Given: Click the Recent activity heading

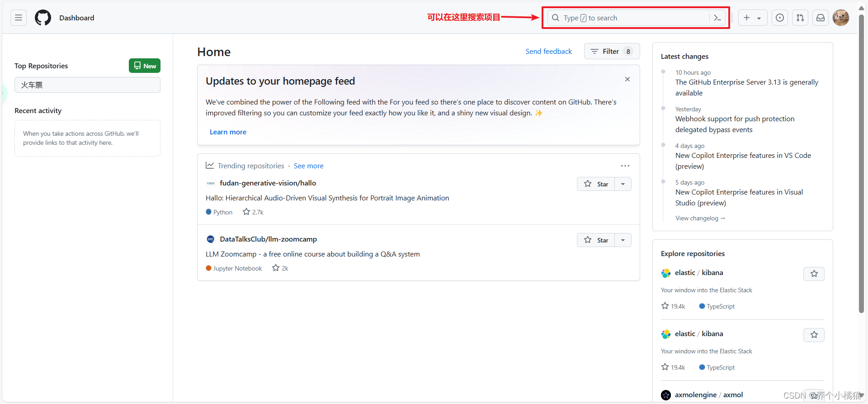Looking at the screenshot, I should [x=38, y=110].
